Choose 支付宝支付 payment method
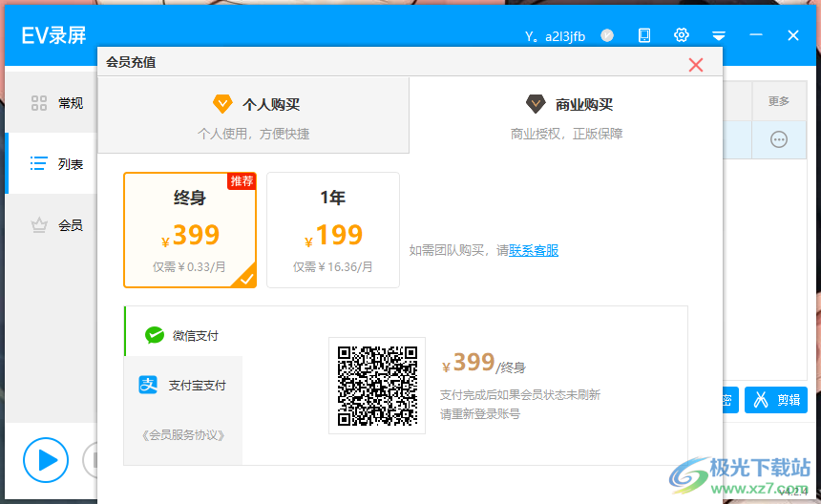 (183, 386)
